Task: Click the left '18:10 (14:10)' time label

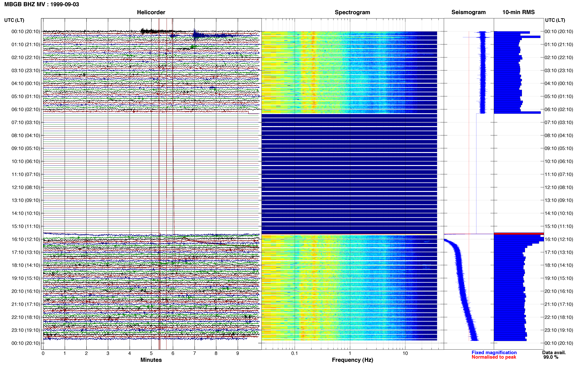Action: click(x=26, y=265)
